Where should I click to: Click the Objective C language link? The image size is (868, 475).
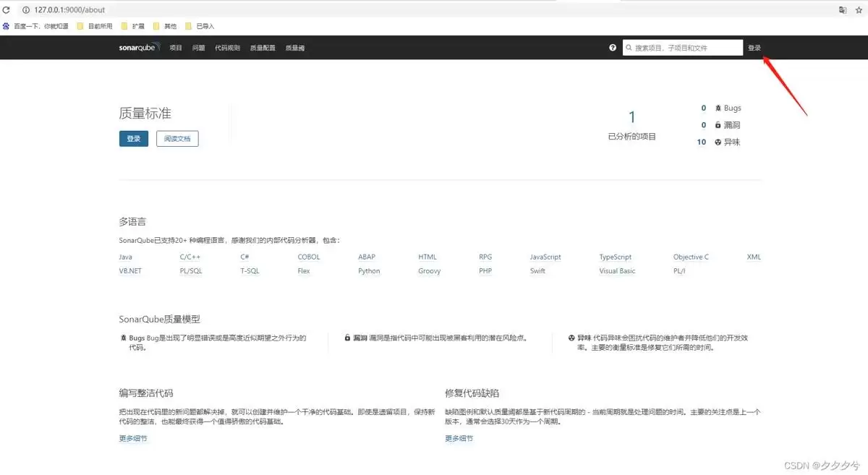click(x=692, y=257)
